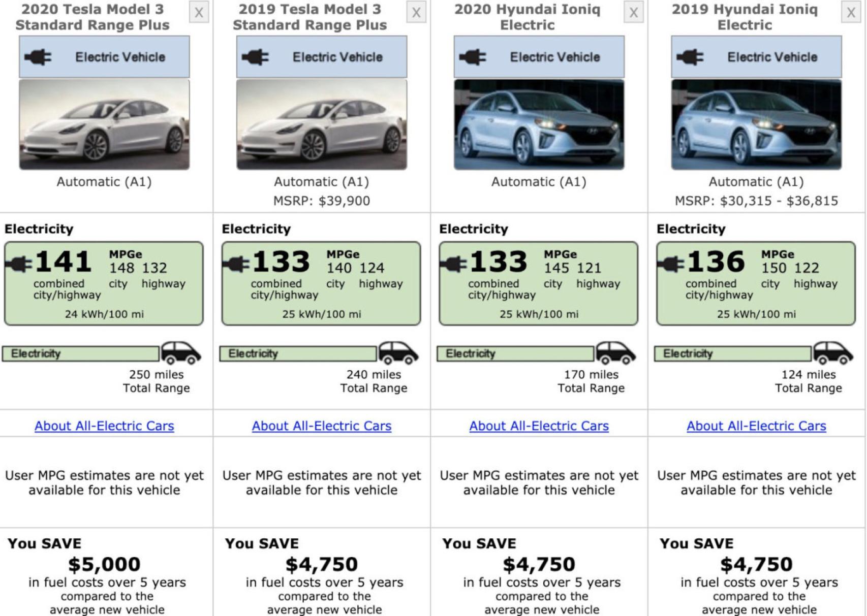This screenshot has height=616, width=867.
Task: Click the plug icon beside 141 MPGe
Action: pos(19,264)
